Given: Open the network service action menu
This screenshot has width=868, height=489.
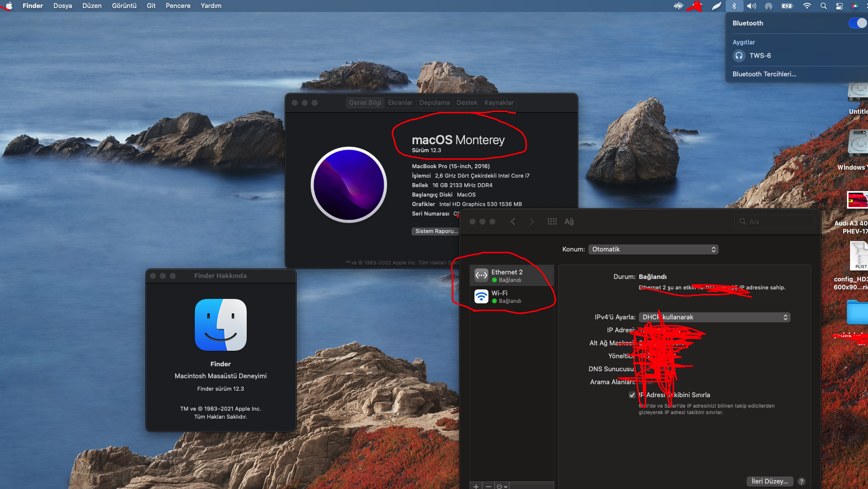Looking at the screenshot, I should [x=502, y=486].
